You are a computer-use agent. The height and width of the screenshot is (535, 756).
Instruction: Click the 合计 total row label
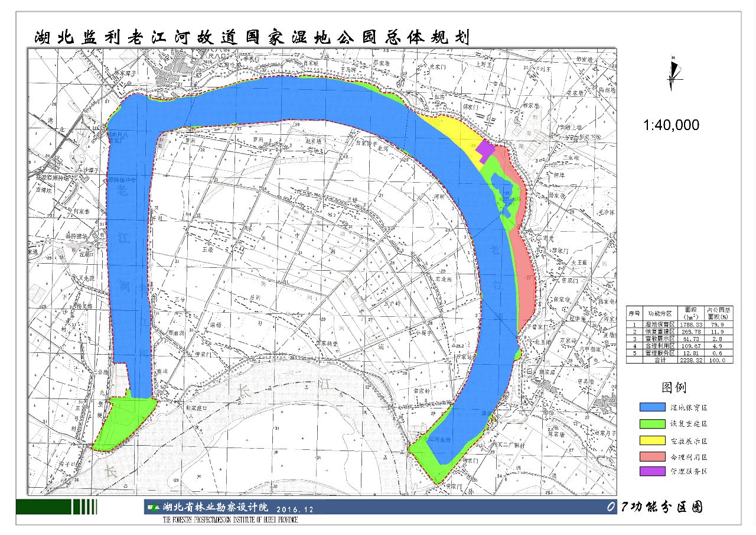coord(660,360)
